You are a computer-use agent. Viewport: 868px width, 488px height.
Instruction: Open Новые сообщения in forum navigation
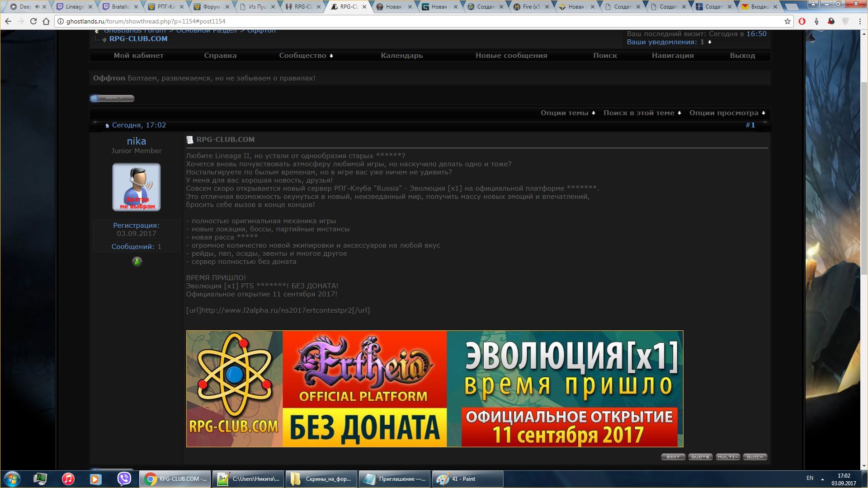point(511,56)
